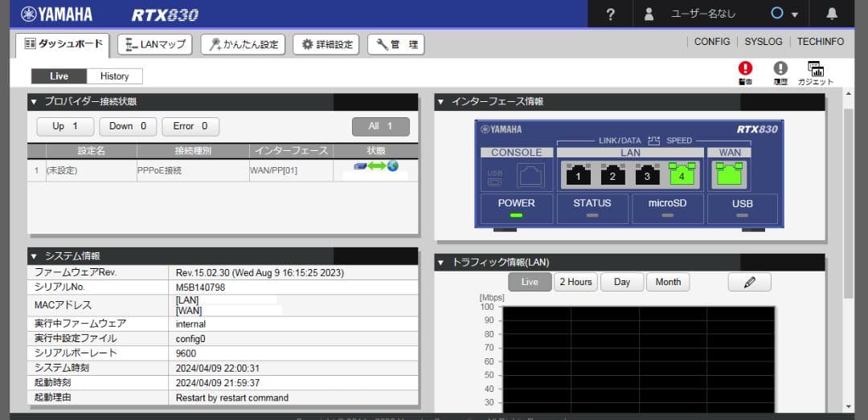Open the user menu dropdown arrow

tap(795, 15)
